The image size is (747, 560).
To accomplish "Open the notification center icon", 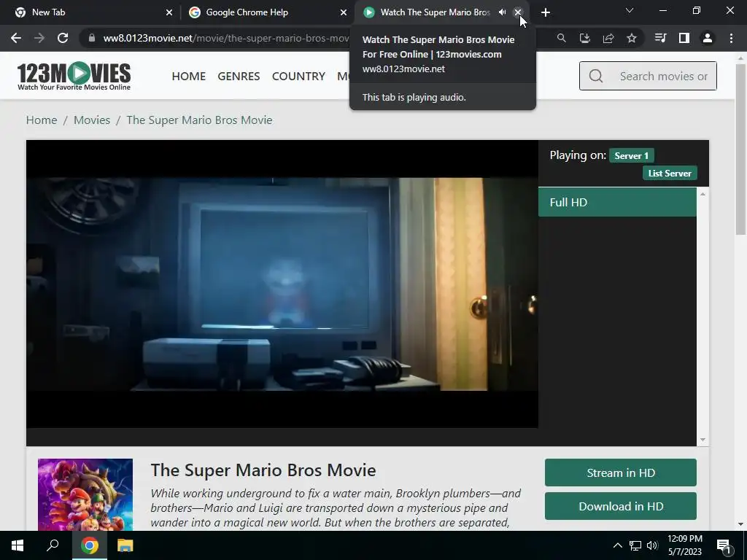I will click(724, 545).
